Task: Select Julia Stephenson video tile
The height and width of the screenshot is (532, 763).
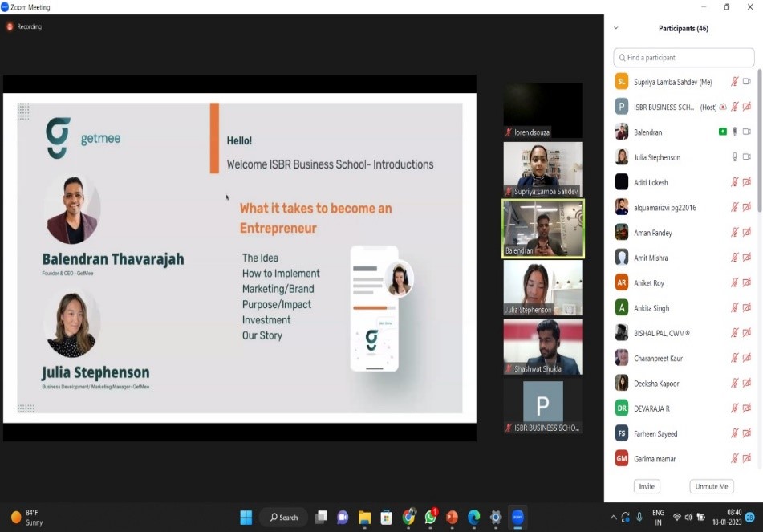Action: pos(543,287)
